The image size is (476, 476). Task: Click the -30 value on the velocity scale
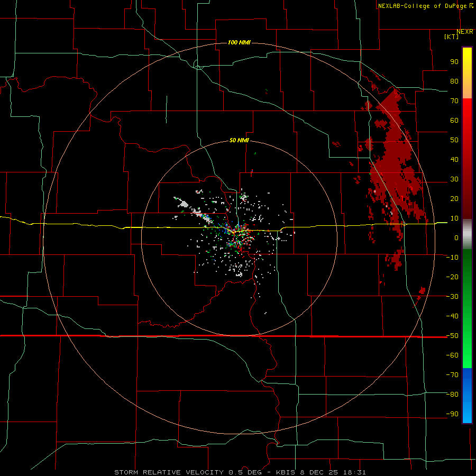[452, 297]
